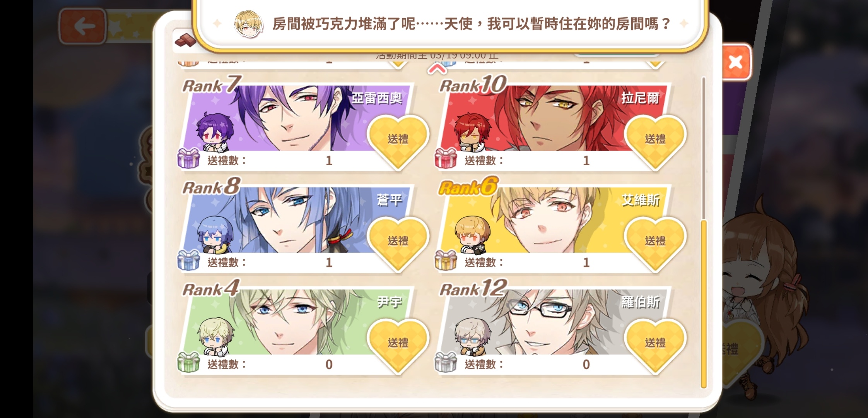
Task: Click the purple gift box icon for 亞雷西奧
Action: coord(188,158)
